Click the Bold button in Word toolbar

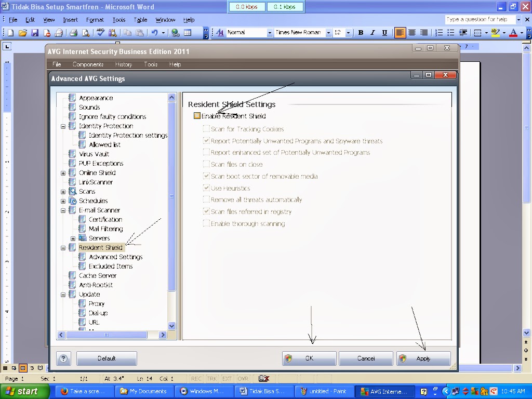pyautogui.click(x=361, y=33)
